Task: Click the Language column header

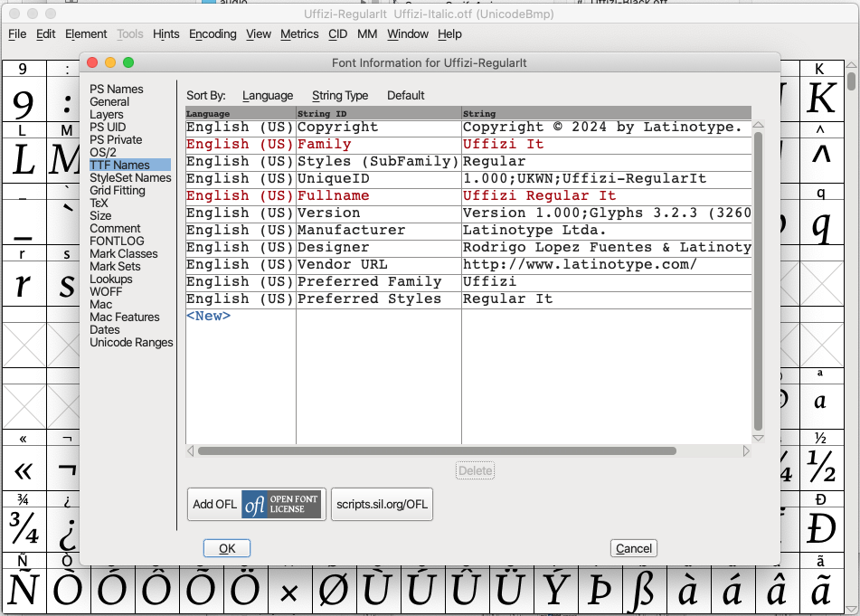Action: pyautogui.click(x=241, y=114)
